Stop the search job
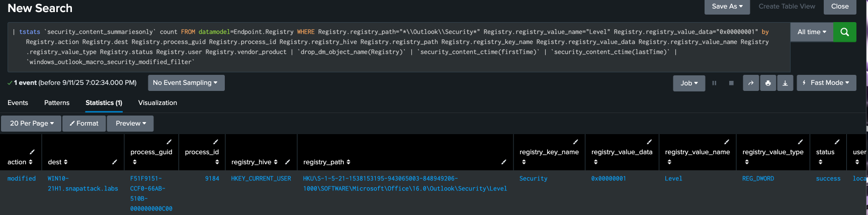The image size is (868, 215). [x=731, y=83]
